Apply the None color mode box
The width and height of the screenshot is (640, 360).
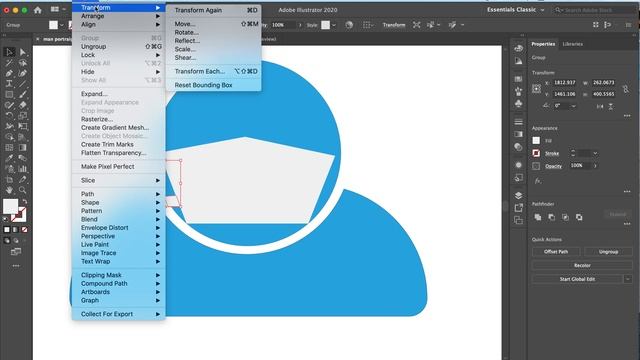[24, 230]
